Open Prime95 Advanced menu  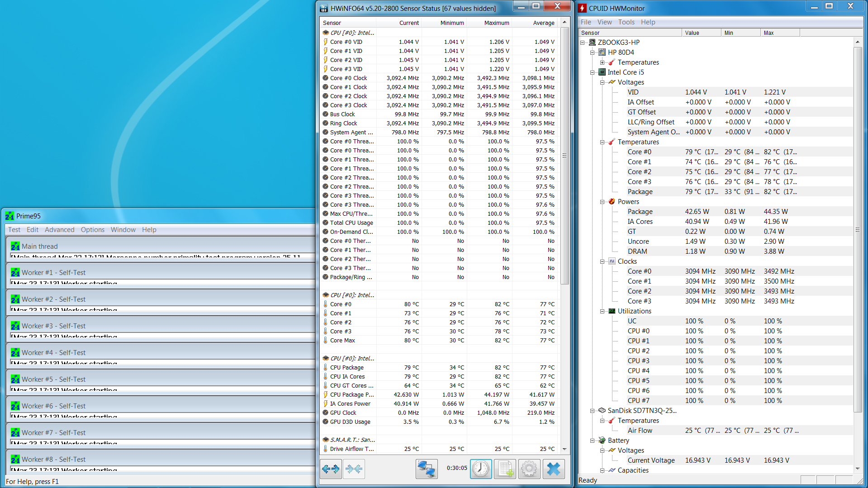(59, 230)
